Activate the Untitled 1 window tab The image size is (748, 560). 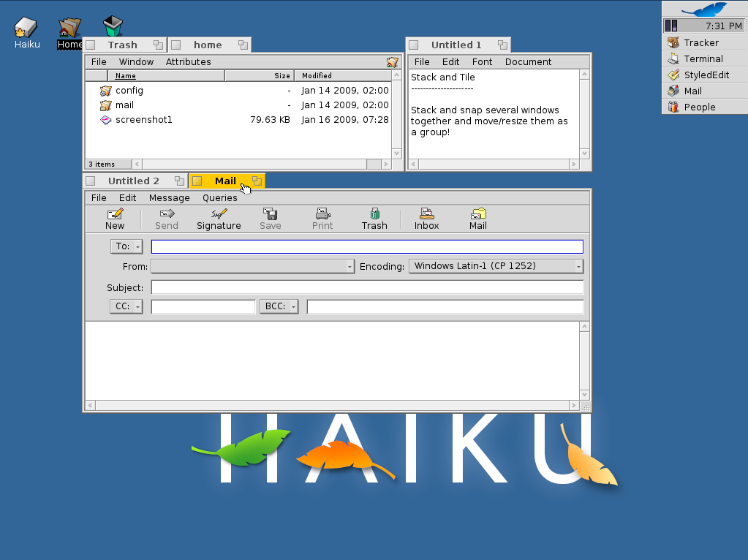tap(456, 45)
